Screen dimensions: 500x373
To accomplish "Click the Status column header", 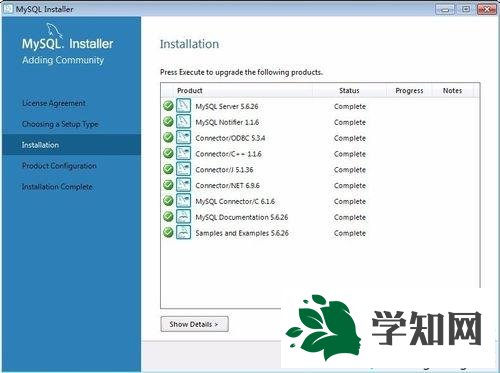I will [x=349, y=91].
